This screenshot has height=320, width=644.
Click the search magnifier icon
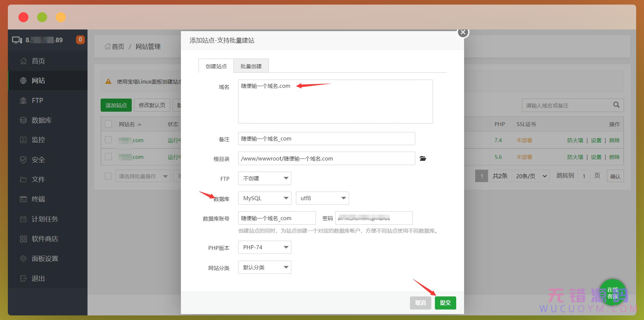pos(616,105)
